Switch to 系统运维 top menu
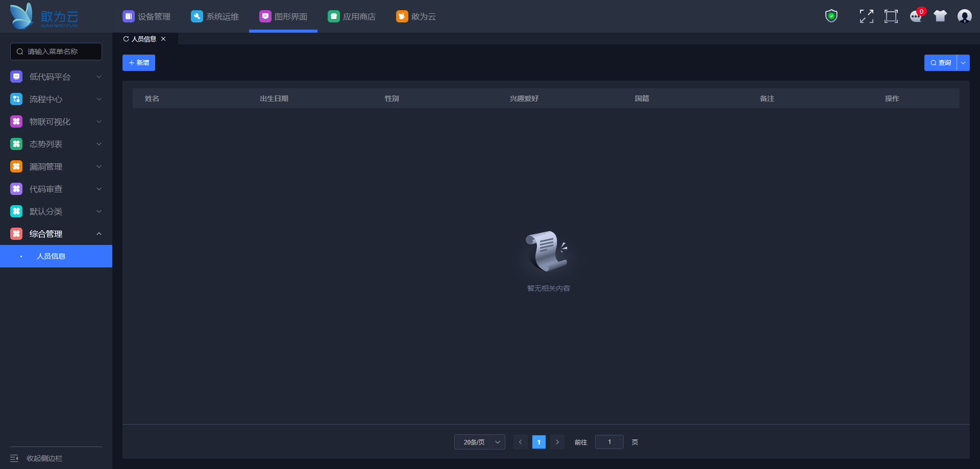This screenshot has height=469, width=980. coord(215,16)
